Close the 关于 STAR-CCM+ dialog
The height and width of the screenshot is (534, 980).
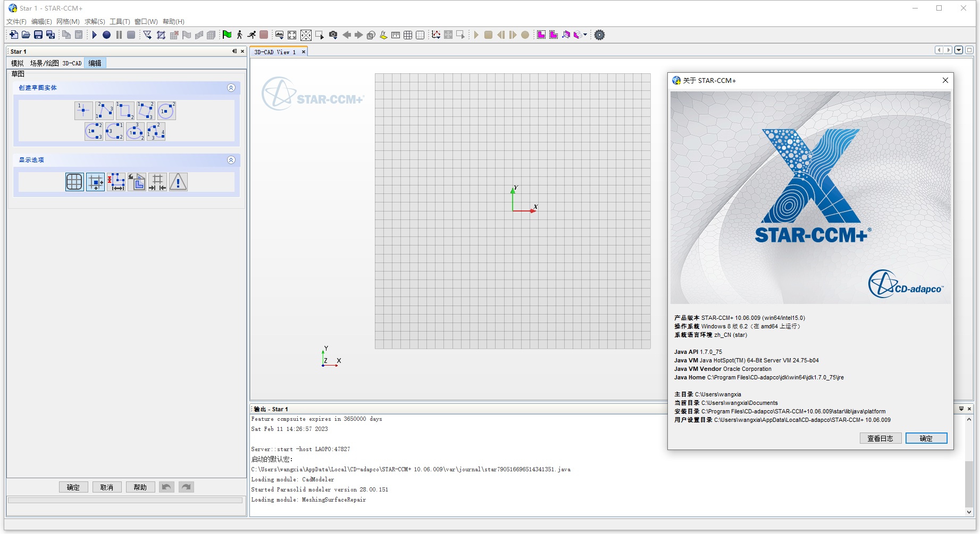pyautogui.click(x=945, y=80)
